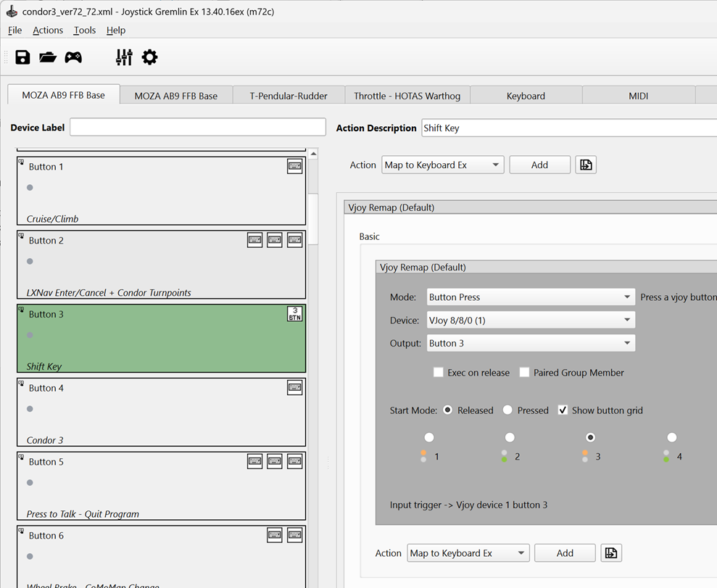The image size is (717, 588).
Task: Click the Device Label input field
Action: tap(198, 128)
